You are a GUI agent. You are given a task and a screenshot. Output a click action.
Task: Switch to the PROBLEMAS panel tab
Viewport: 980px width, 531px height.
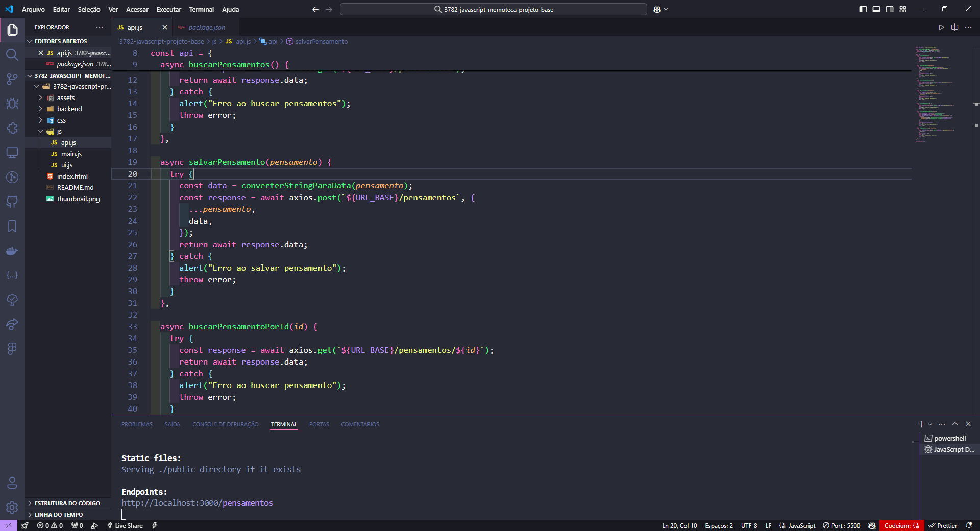click(137, 424)
